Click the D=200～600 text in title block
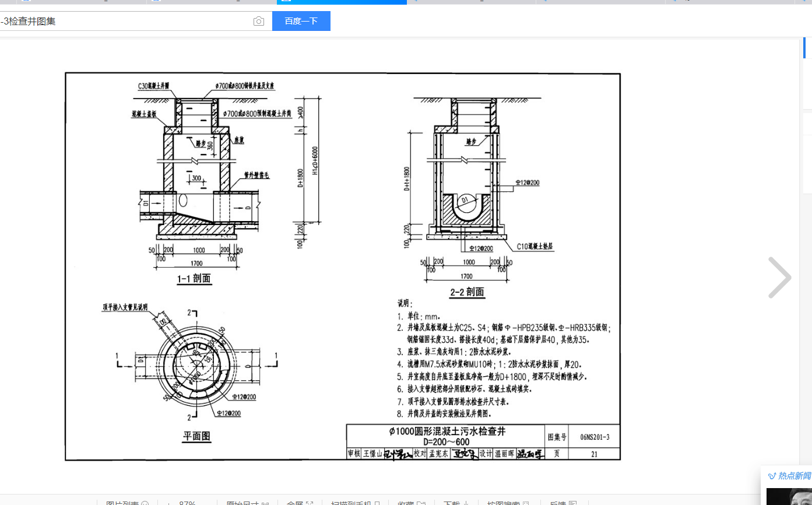This screenshot has height=505, width=812. tap(446, 442)
